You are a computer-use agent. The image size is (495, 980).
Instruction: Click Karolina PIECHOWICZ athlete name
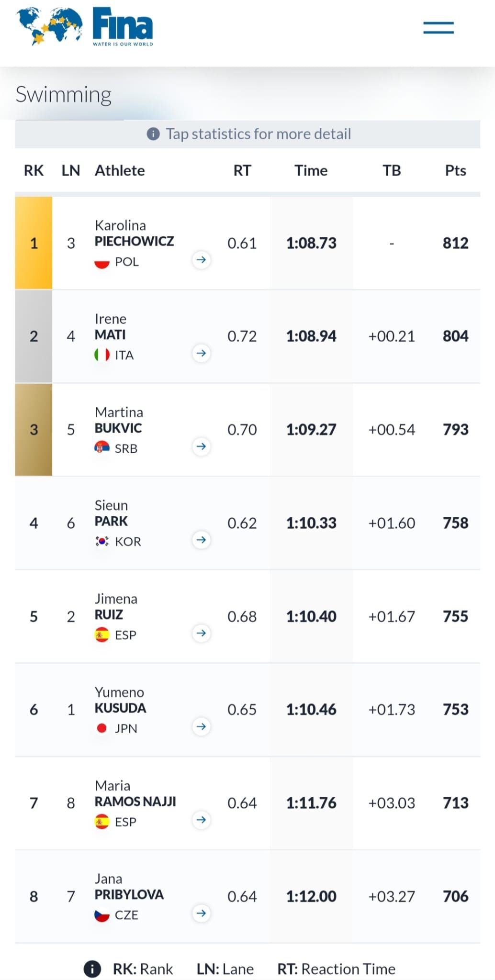point(134,234)
